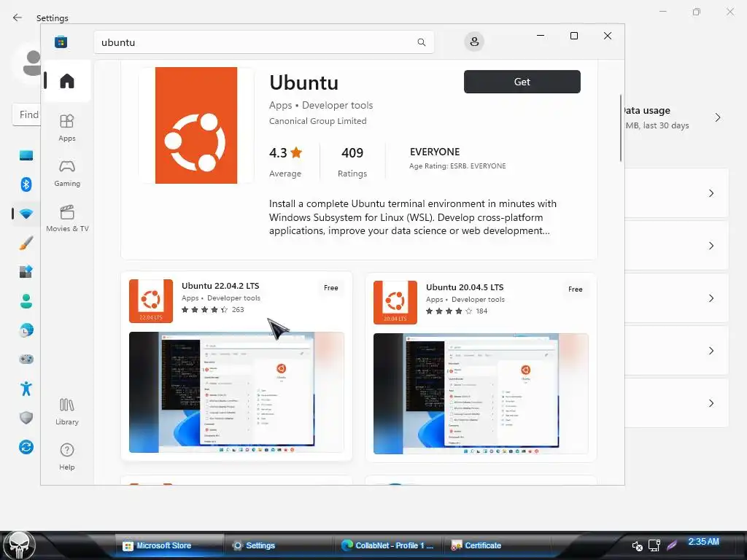Open the Library in the Store sidebar
747x560 pixels.
(66, 412)
